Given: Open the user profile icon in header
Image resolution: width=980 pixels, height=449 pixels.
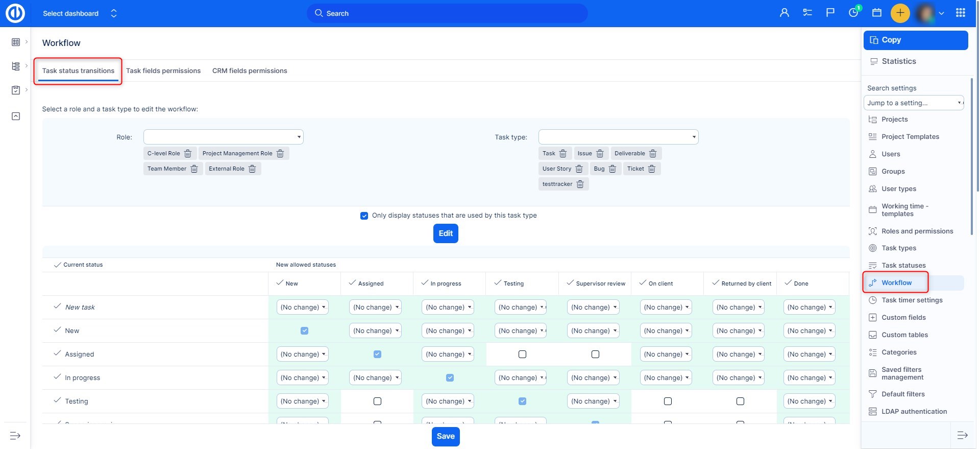Looking at the screenshot, I should pos(785,13).
